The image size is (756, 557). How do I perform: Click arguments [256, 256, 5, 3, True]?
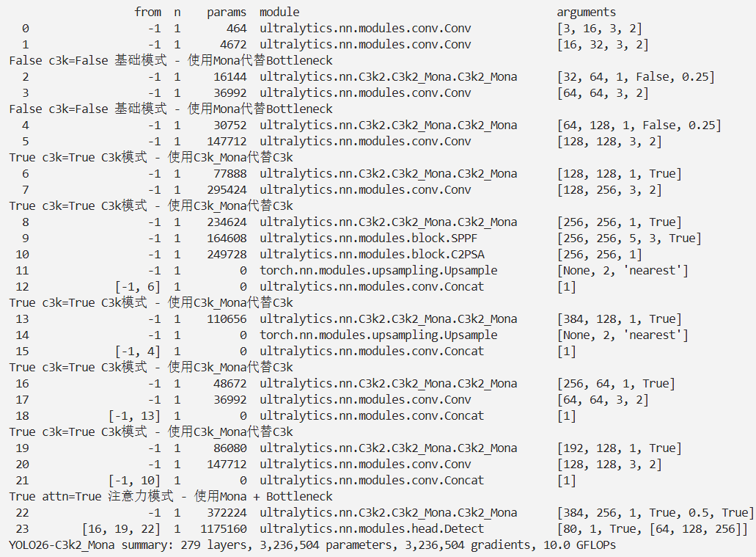(628, 239)
